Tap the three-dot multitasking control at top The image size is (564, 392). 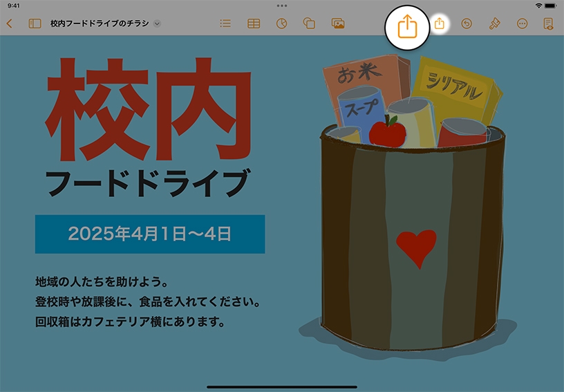click(x=282, y=6)
